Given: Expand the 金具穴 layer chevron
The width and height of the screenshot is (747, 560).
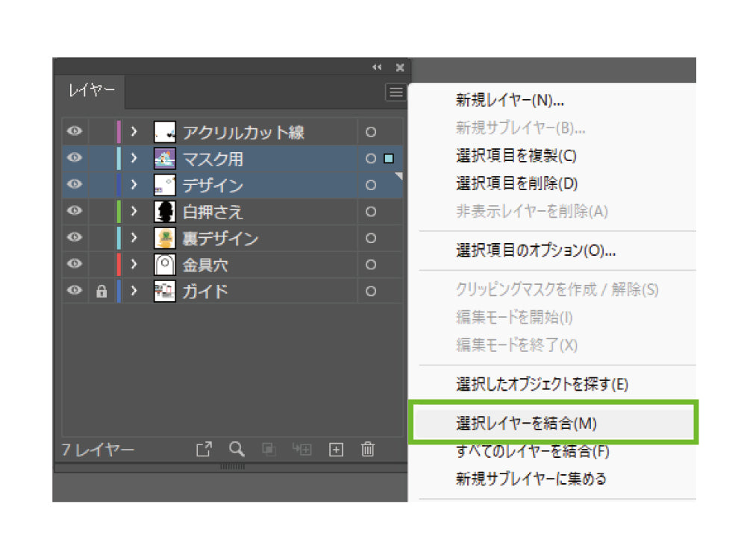Looking at the screenshot, I should click(x=134, y=264).
